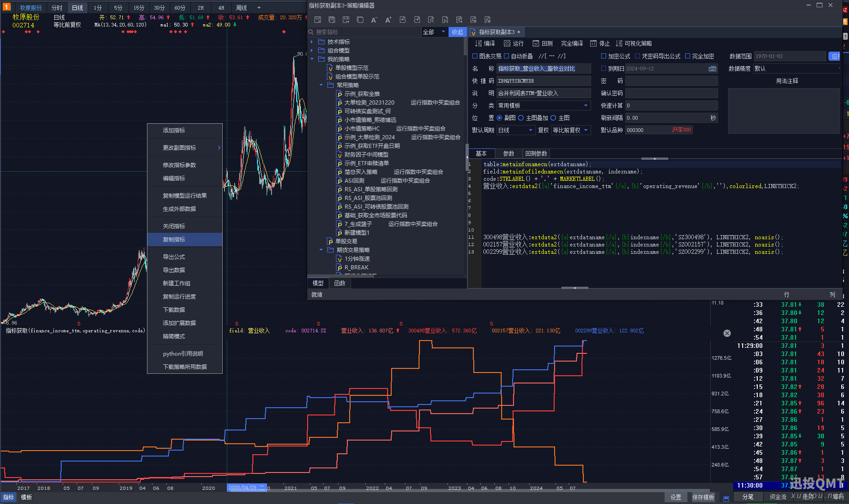Tick the 加密公式 checkbox
This screenshot has height=504, width=849.
coord(603,56)
